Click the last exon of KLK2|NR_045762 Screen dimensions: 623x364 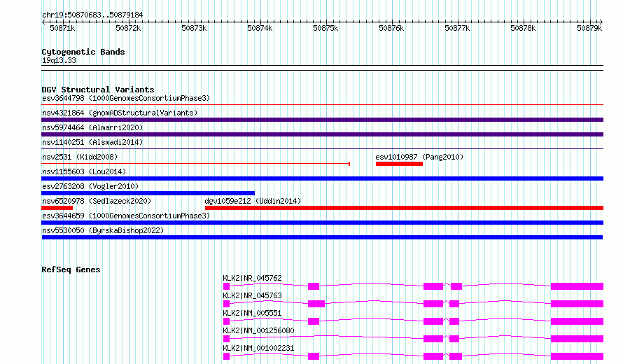[x=577, y=286]
